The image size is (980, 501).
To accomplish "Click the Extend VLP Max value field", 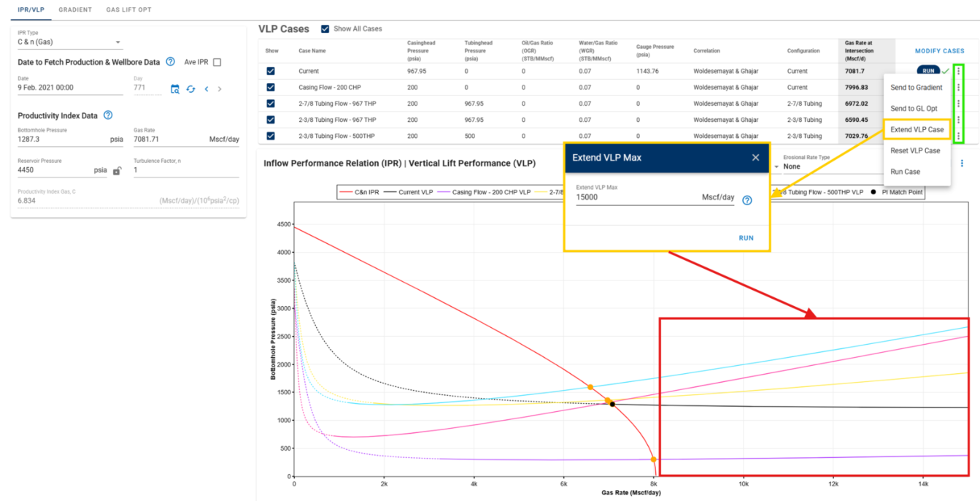I will [x=636, y=197].
